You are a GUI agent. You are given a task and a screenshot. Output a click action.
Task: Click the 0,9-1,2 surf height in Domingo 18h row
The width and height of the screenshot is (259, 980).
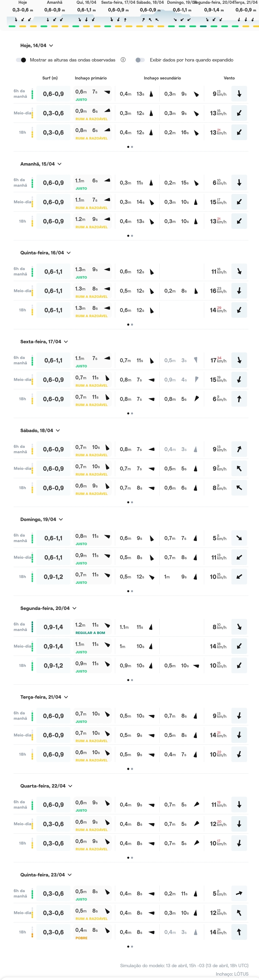click(53, 577)
